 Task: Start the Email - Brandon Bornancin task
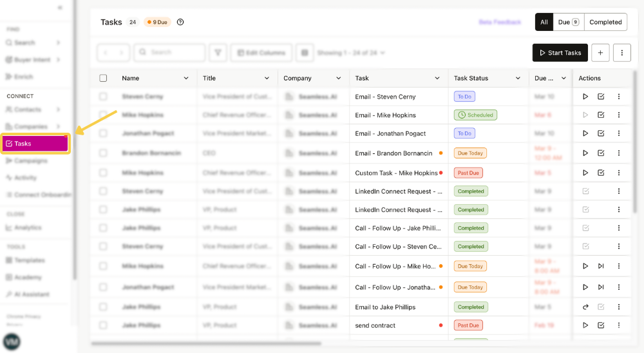[x=585, y=153]
